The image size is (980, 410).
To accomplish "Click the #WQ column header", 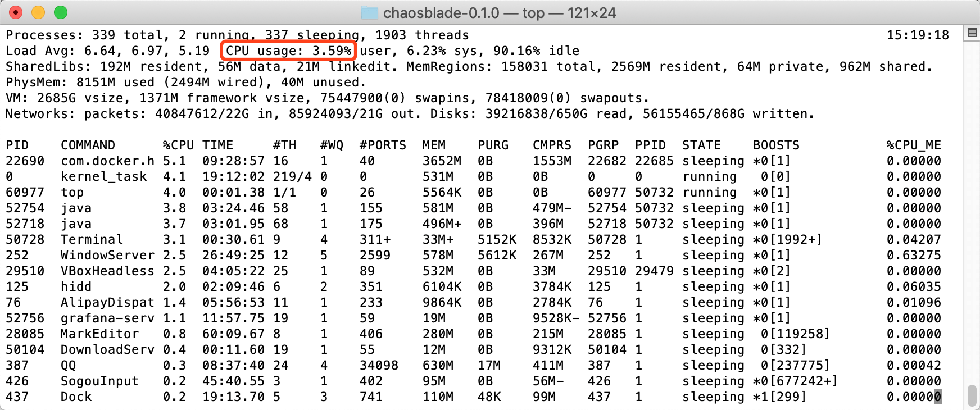I will tap(332, 145).
